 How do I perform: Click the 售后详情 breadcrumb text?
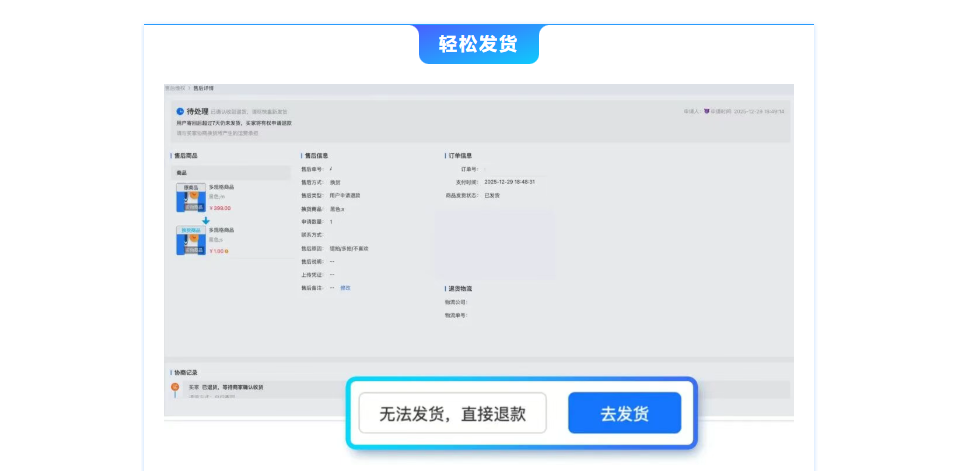[x=204, y=88]
